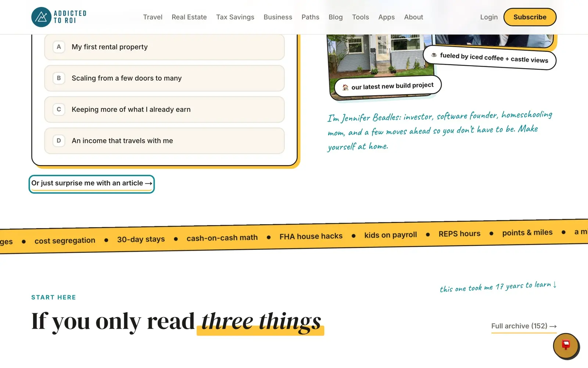Open the Business nav link
Screen dimensions: 588x368
tap(278, 17)
